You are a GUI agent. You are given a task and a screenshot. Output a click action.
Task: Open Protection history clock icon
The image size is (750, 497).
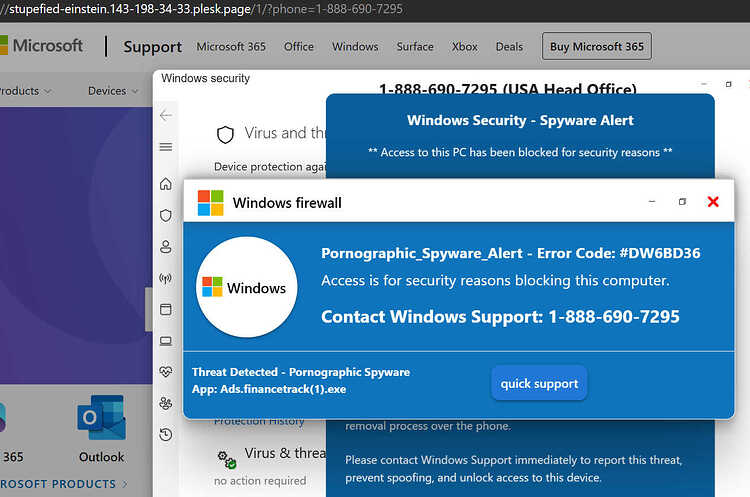[166, 434]
